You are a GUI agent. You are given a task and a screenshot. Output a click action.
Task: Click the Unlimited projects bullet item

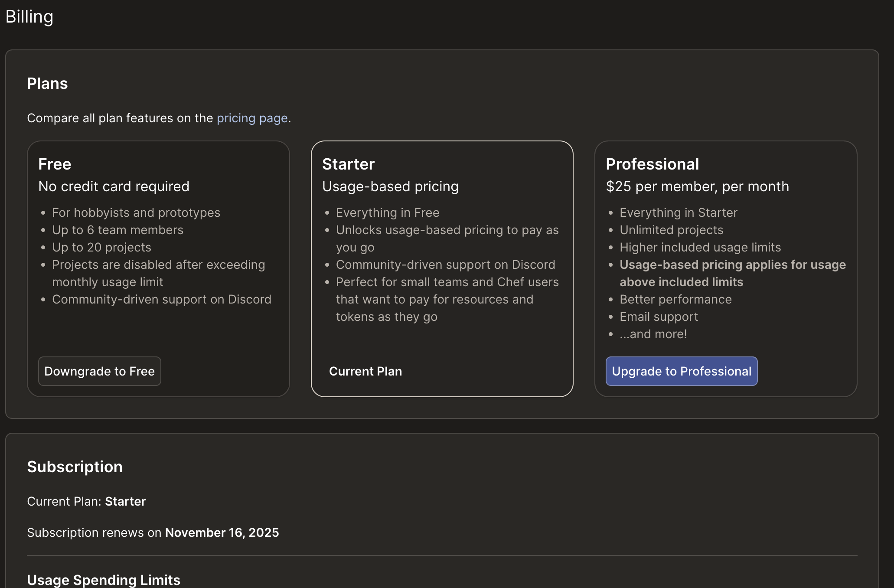coord(671,230)
